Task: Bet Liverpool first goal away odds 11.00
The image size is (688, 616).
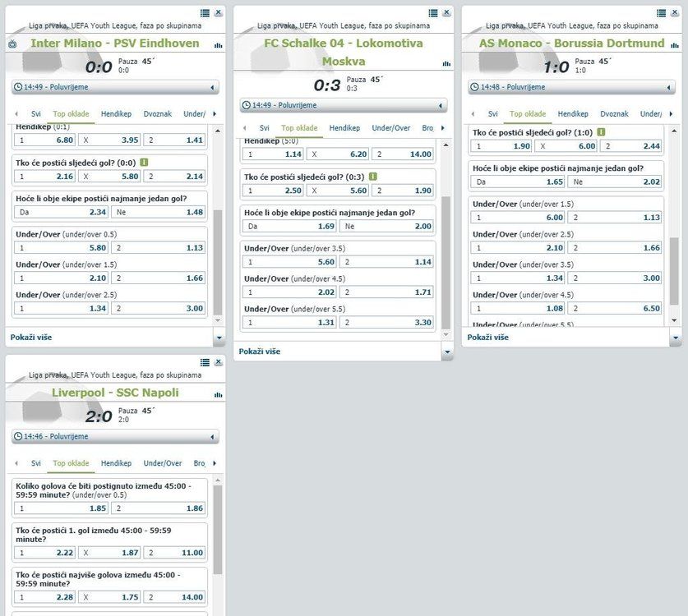Action: (x=174, y=553)
